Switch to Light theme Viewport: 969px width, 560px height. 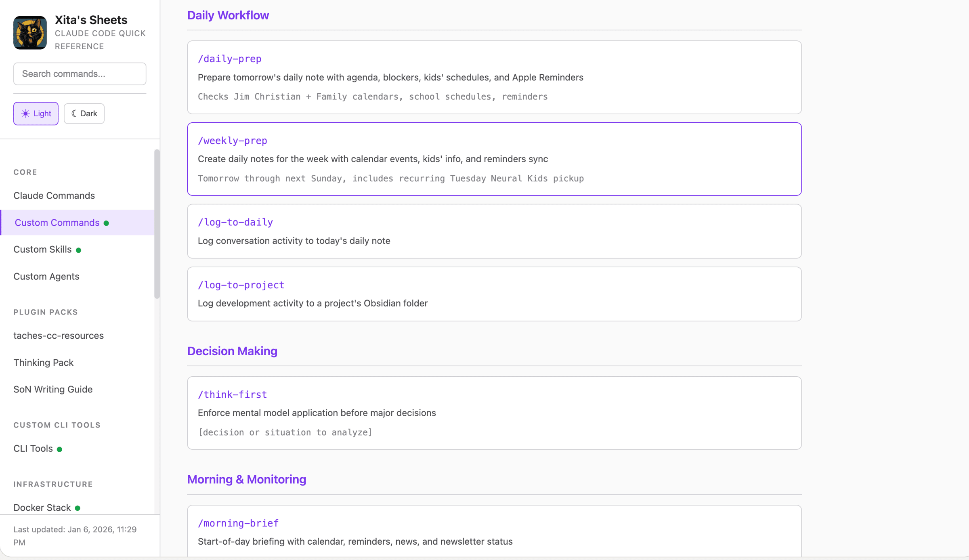[36, 113]
